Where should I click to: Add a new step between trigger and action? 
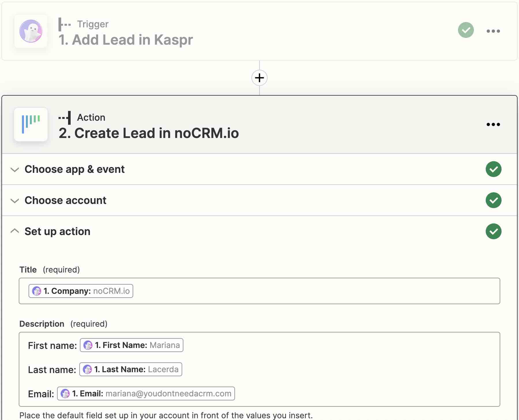click(x=259, y=77)
